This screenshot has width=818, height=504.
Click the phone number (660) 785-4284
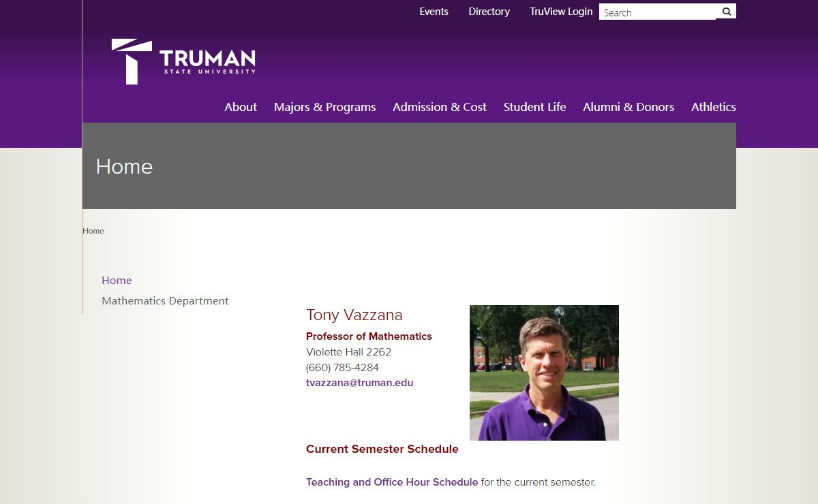tap(342, 368)
